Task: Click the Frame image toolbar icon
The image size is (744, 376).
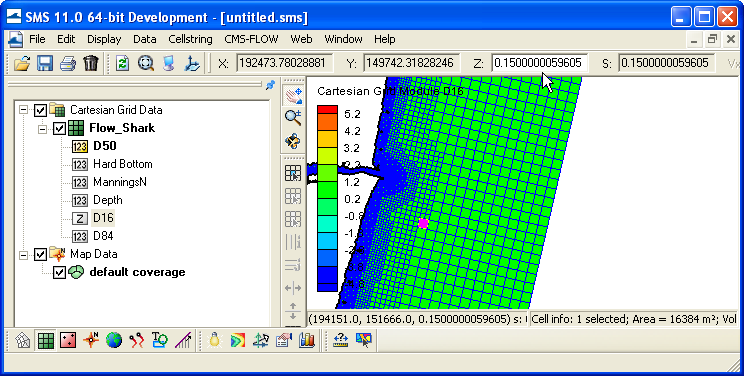Action: pyautogui.click(x=146, y=63)
